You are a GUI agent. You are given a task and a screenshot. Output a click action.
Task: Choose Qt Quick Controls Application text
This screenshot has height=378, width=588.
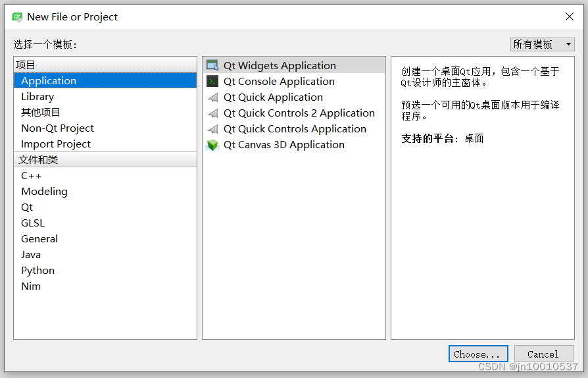tap(295, 129)
